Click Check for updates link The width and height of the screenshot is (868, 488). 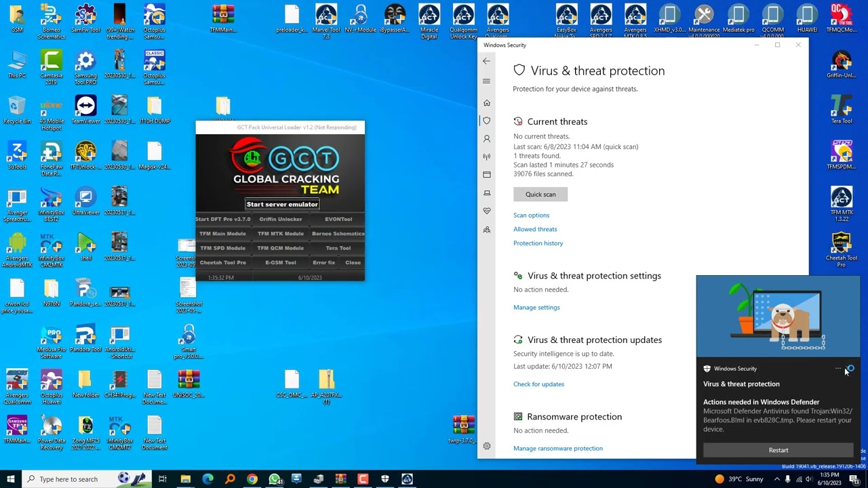pyautogui.click(x=538, y=384)
